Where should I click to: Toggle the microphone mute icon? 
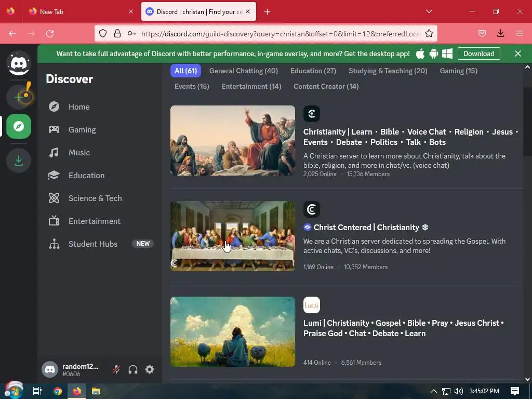[116, 369]
